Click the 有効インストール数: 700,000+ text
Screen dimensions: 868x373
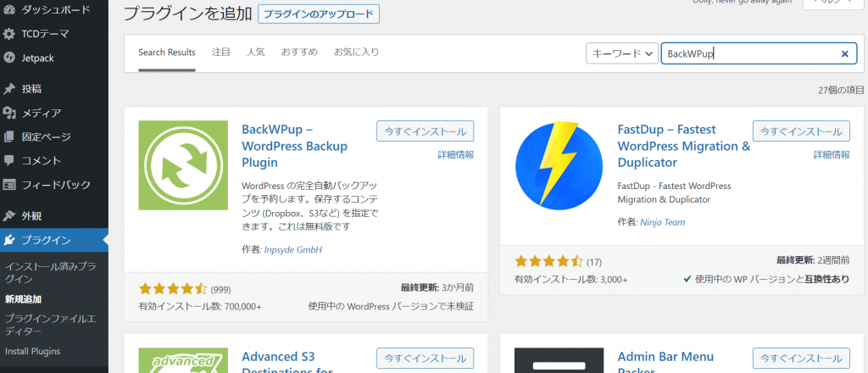200,305
